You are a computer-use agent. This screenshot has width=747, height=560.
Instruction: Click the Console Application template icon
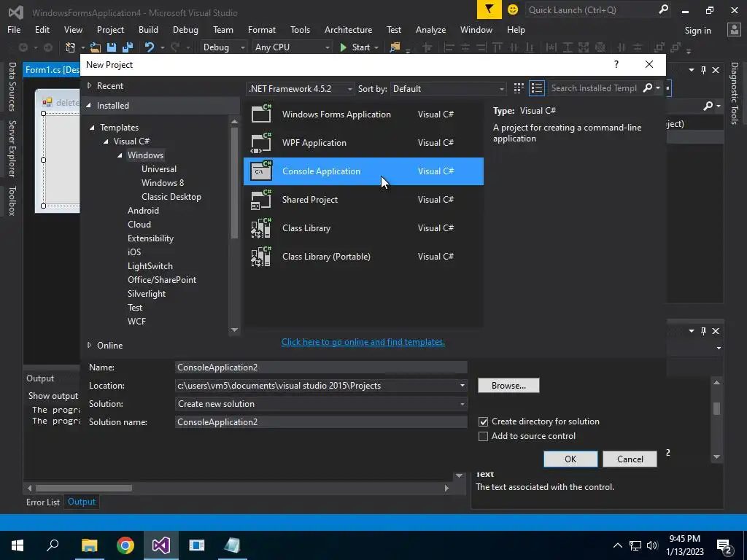(x=261, y=171)
